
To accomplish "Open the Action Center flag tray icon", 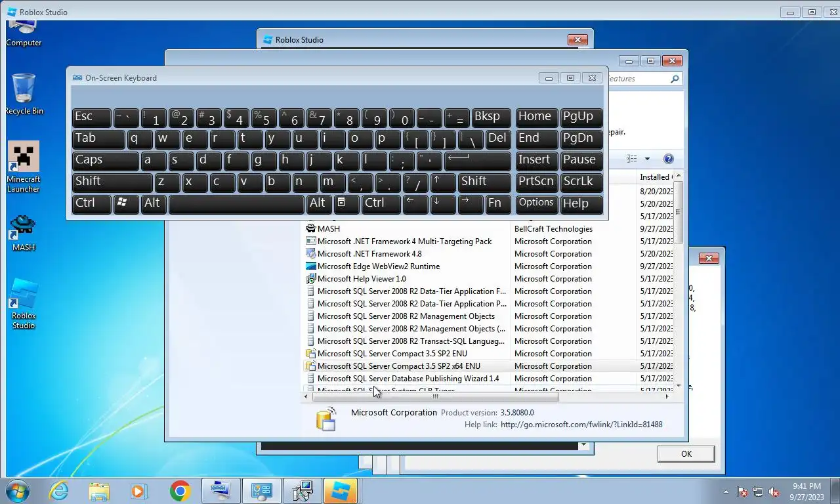I will (742, 492).
